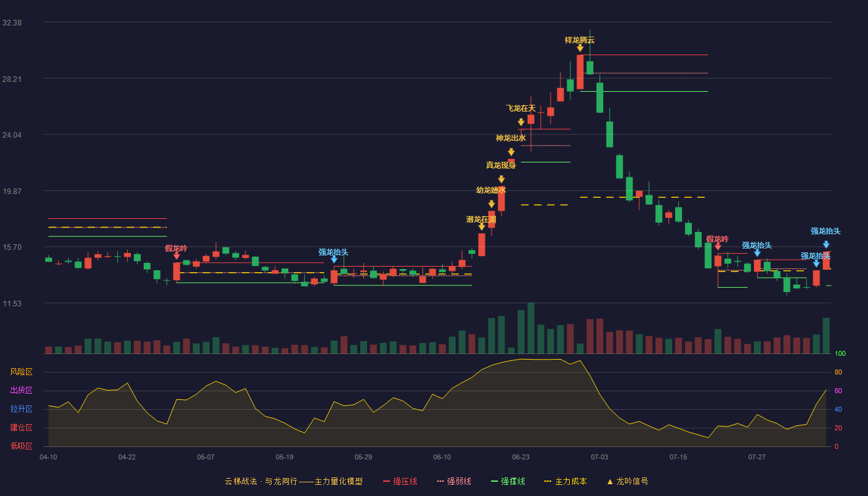Click the 24.04 price axis label

click(x=12, y=135)
